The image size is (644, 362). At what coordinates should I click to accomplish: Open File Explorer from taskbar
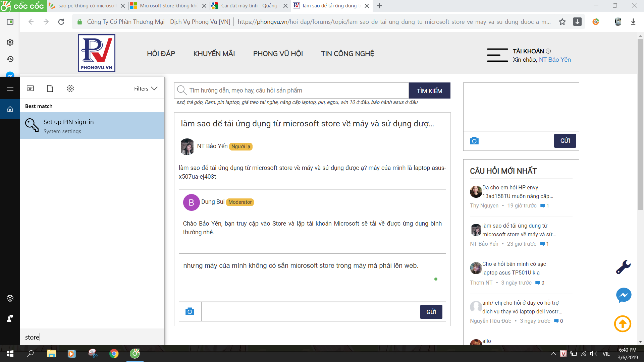click(51, 354)
